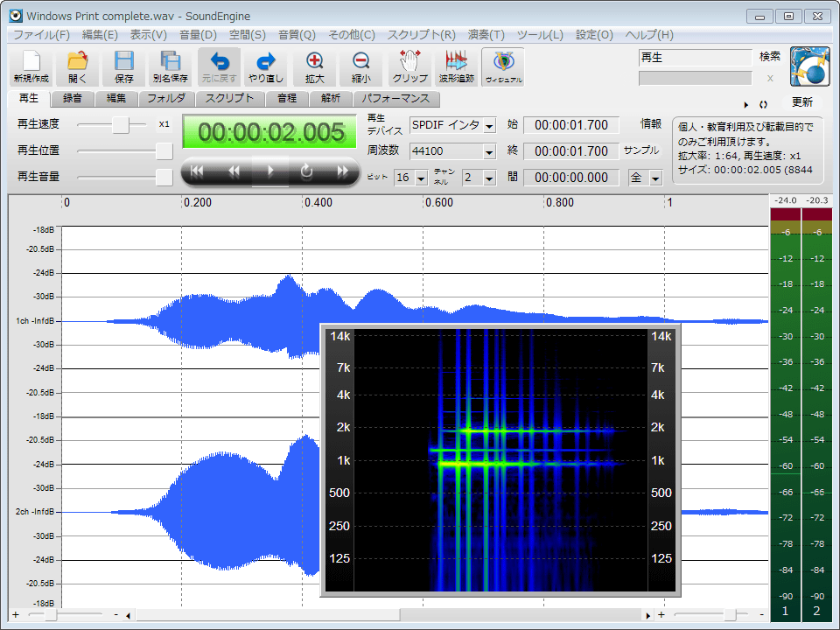840x630 pixels.
Task: Open the 表示(V) menu
Action: 149,35
